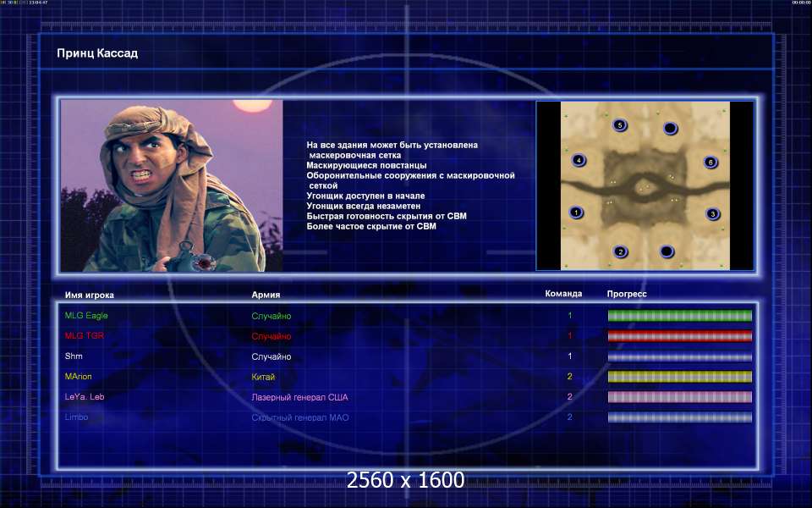This screenshot has height=508, width=812.
Task: Select start position 1 on the map
Action: coord(576,213)
